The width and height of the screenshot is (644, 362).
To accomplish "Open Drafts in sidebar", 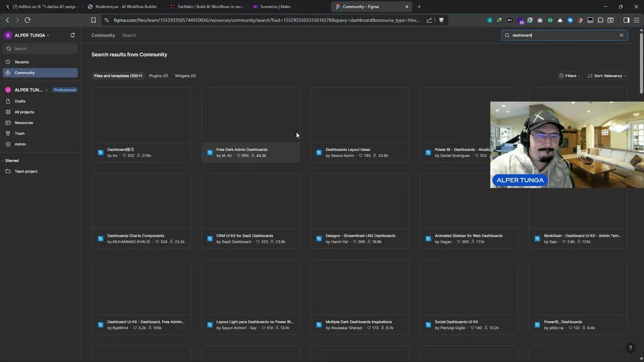I will coord(40,101).
